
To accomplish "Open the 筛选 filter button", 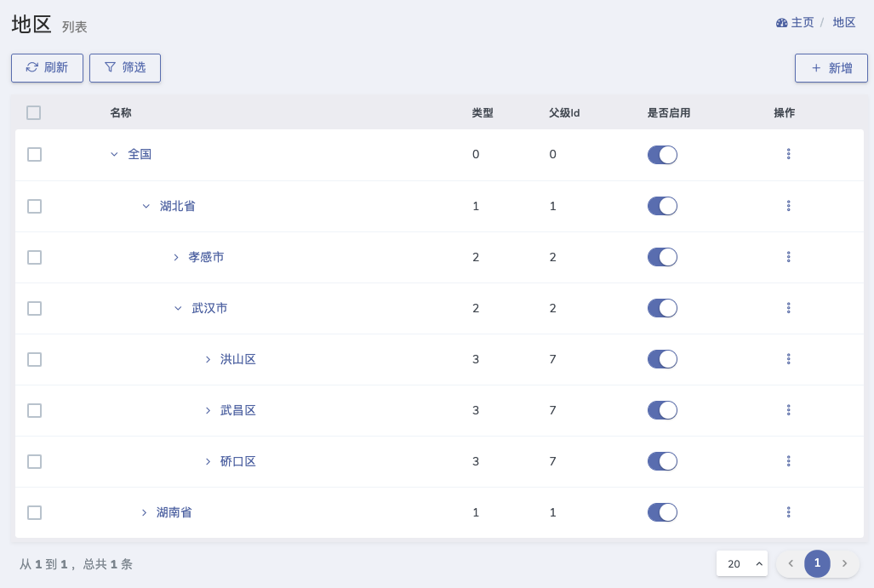I will (x=125, y=68).
